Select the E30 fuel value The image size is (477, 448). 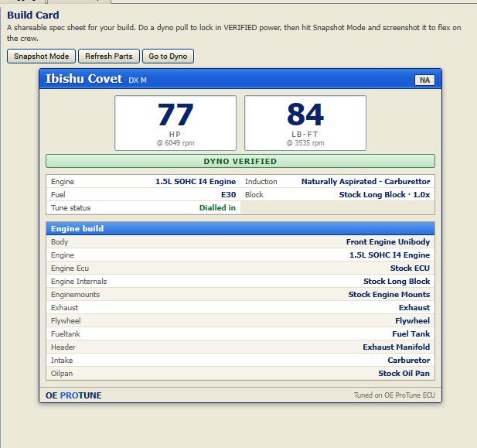229,195
